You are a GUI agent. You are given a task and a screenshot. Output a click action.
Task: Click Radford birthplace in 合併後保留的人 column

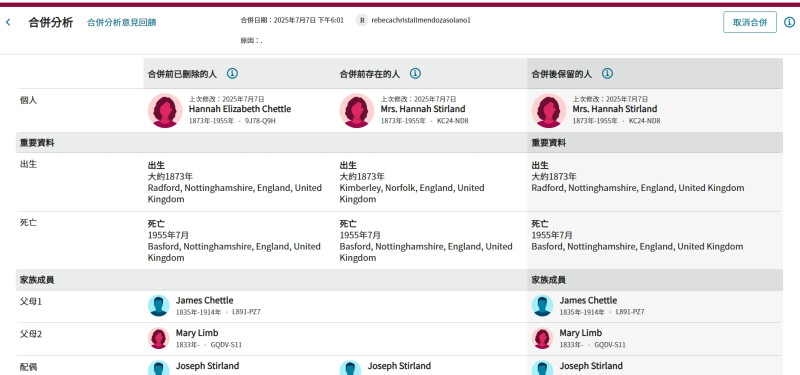(638, 188)
